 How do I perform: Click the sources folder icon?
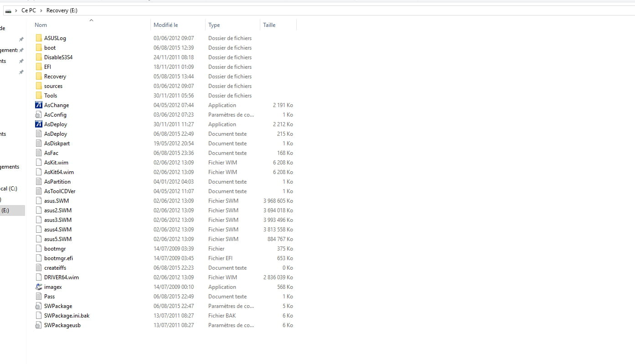pos(39,86)
